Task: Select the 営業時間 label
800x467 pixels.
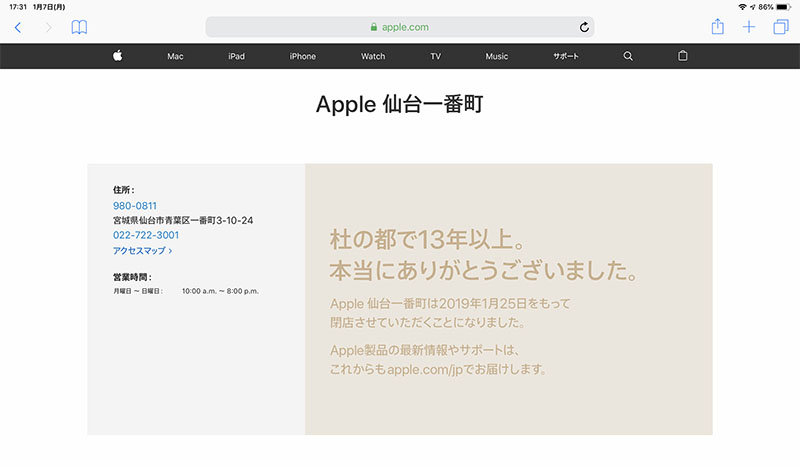Action: pyautogui.click(x=132, y=277)
